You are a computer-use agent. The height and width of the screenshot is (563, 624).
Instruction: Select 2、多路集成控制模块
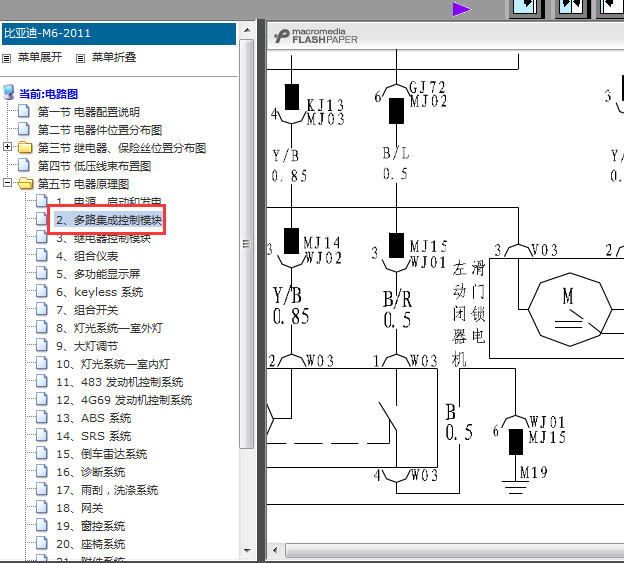click(109, 220)
